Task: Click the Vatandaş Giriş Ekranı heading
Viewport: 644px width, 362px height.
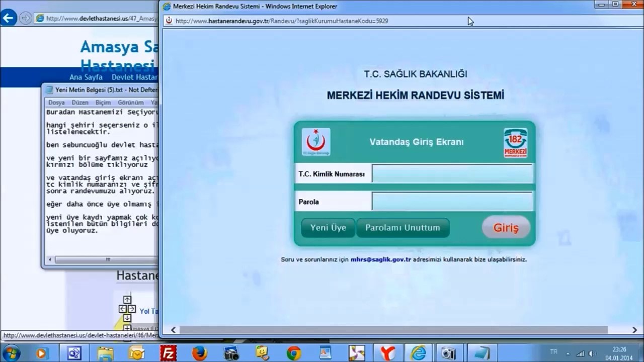Action: (x=417, y=142)
